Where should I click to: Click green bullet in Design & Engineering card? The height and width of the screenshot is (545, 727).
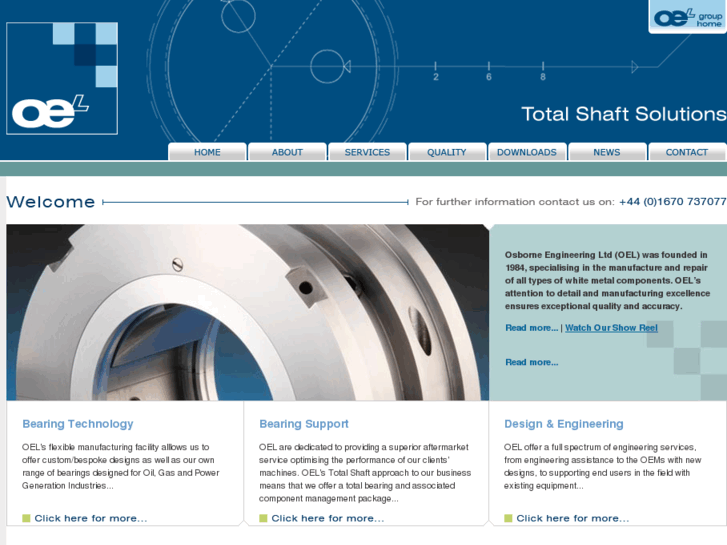[x=508, y=518]
